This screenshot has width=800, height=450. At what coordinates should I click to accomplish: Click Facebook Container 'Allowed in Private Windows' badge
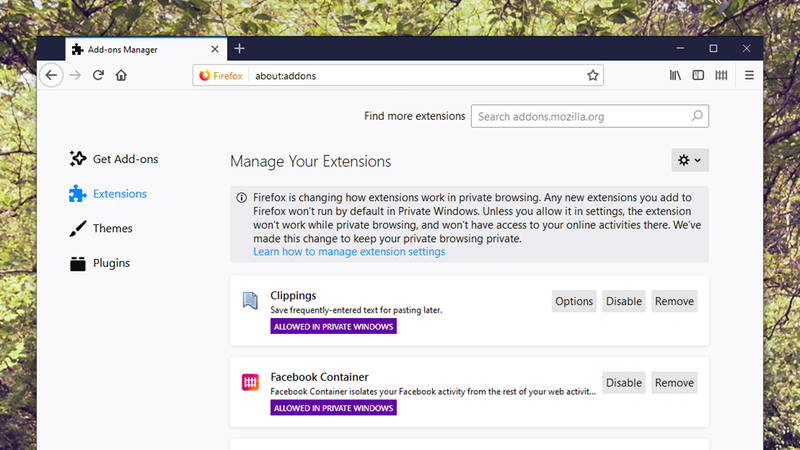333,408
